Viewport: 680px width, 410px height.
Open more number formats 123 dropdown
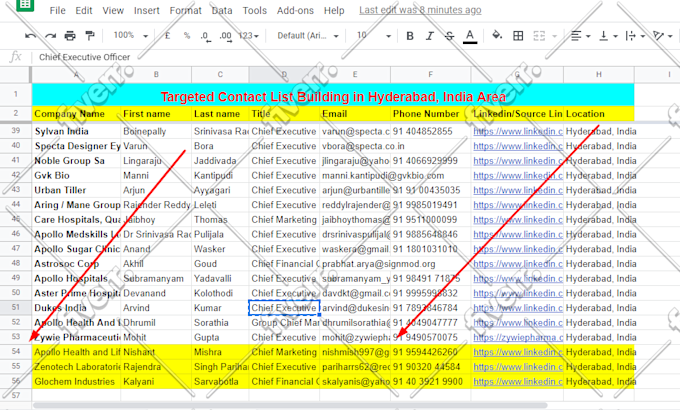[249, 36]
